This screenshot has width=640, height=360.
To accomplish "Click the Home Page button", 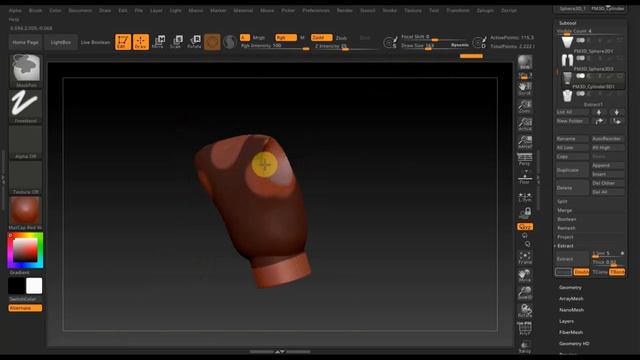I will tap(25, 42).
